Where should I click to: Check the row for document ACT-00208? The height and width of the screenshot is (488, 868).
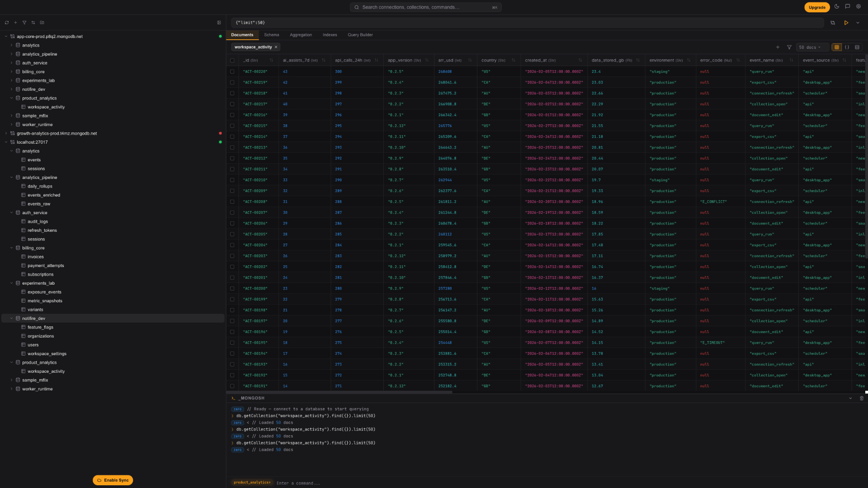pyautogui.click(x=232, y=202)
